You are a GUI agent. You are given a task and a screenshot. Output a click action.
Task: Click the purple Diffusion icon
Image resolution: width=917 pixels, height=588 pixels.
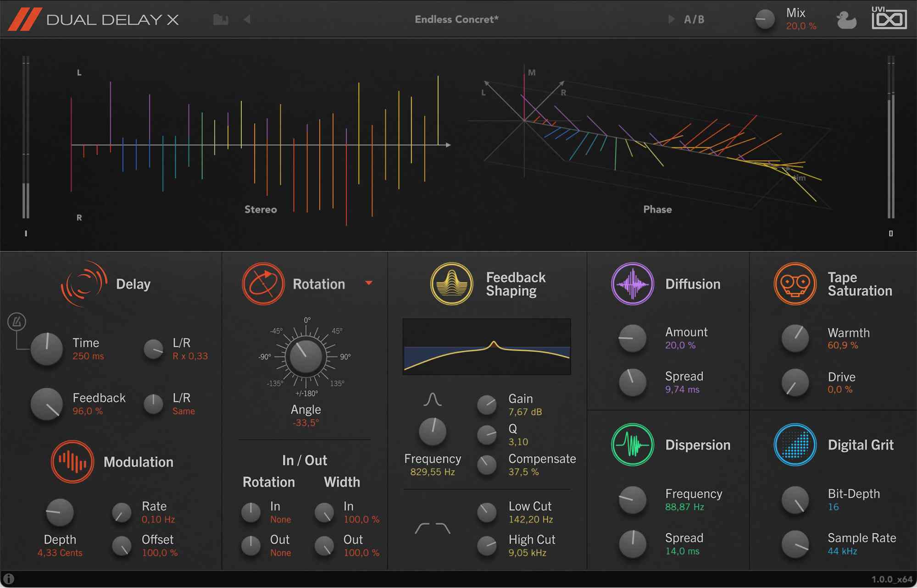[632, 283]
